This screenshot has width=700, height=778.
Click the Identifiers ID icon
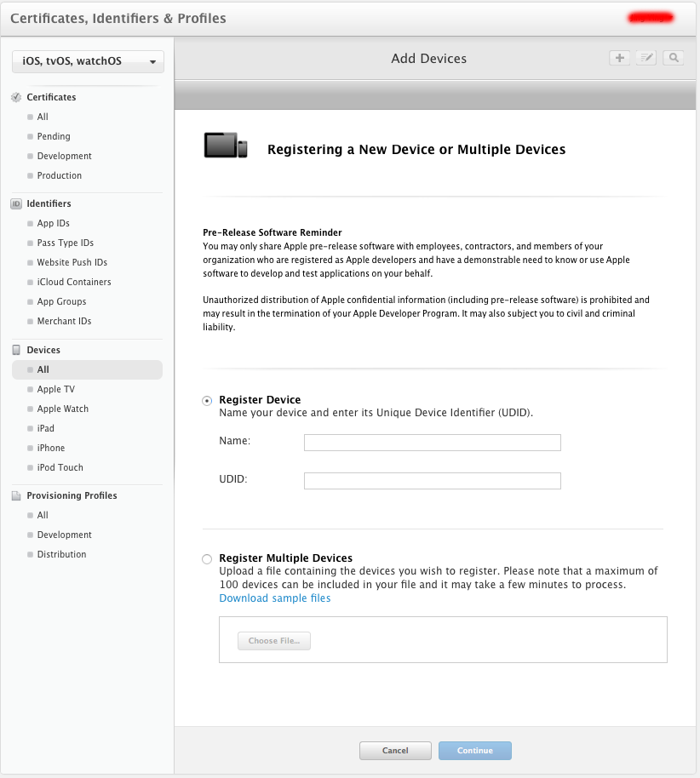(16, 204)
